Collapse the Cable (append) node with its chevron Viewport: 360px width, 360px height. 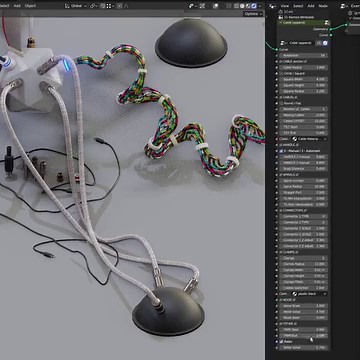281,22
